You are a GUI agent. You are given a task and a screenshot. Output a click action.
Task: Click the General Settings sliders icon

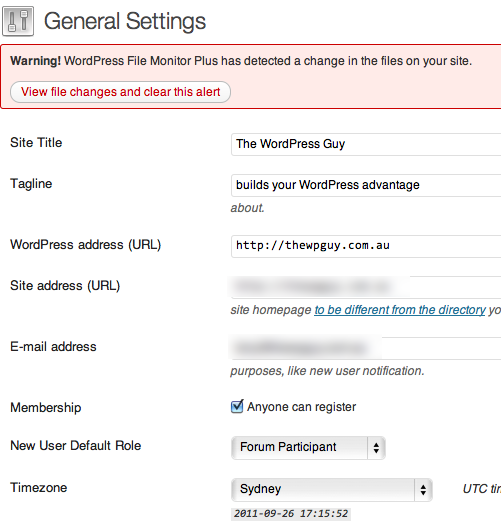tap(18, 21)
